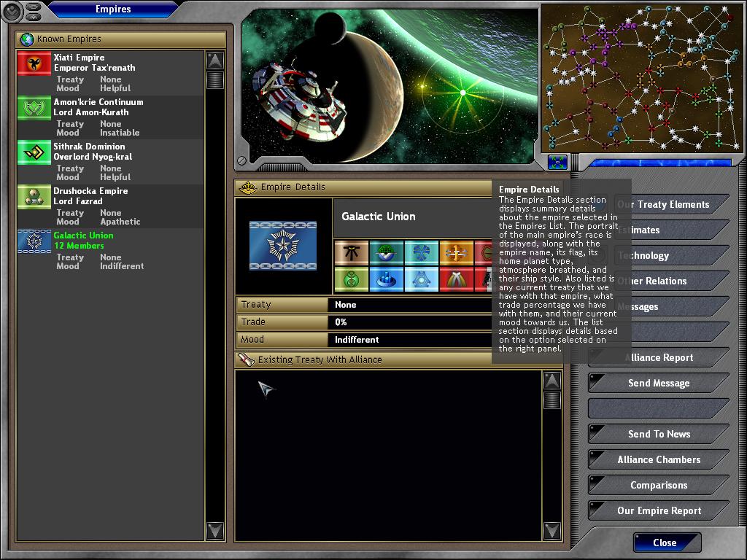Click the round emblem button in top-left corner
The image size is (747, 560).
click(12, 10)
